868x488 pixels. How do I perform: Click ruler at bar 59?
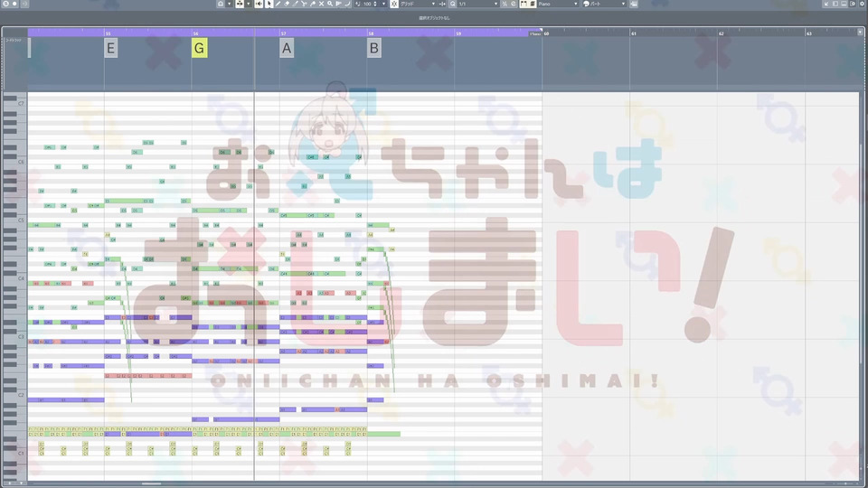tap(458, 33)
